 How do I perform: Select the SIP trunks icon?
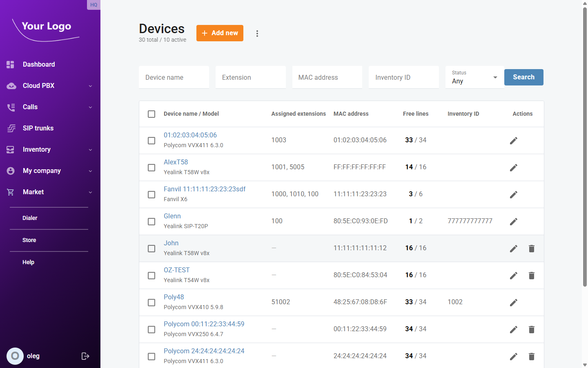(x=11, y=128)
